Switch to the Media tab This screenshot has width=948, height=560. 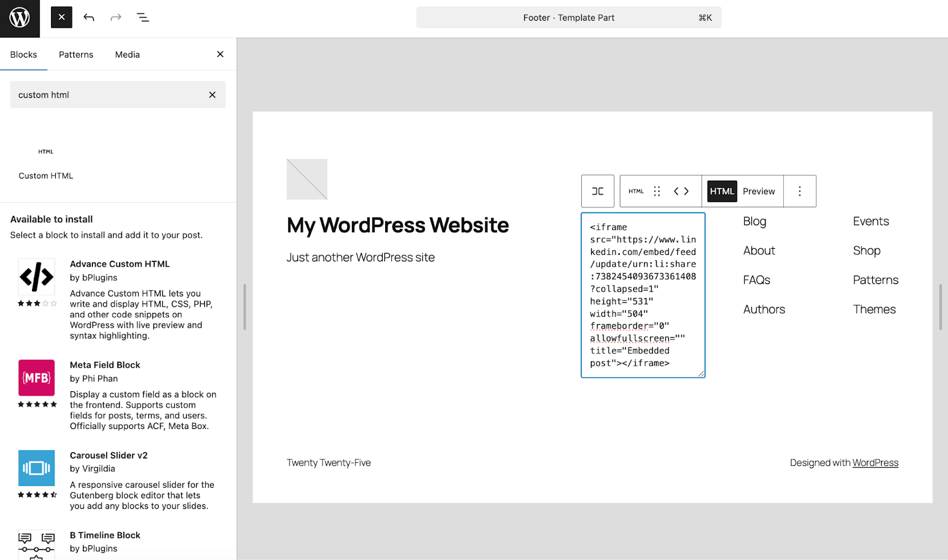pos(127,54)
